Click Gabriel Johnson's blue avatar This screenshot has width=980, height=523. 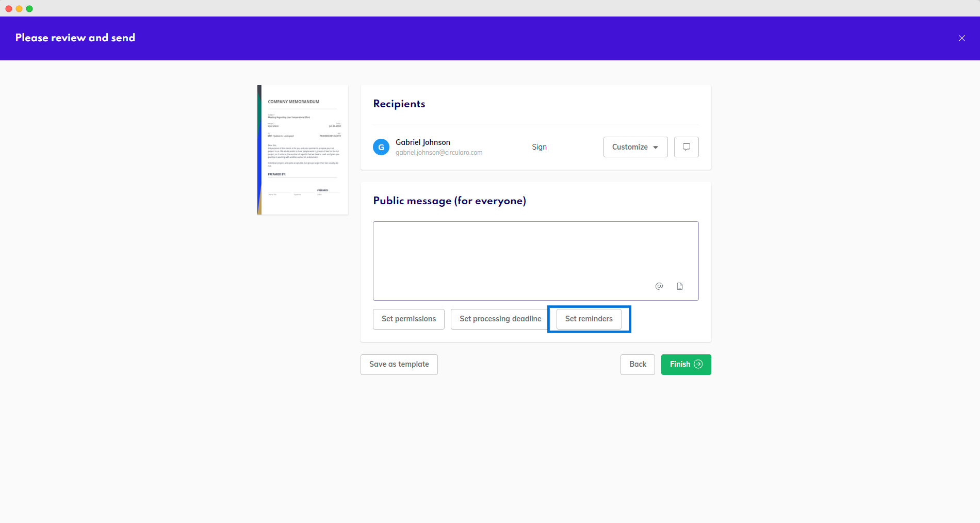(381, 147)
